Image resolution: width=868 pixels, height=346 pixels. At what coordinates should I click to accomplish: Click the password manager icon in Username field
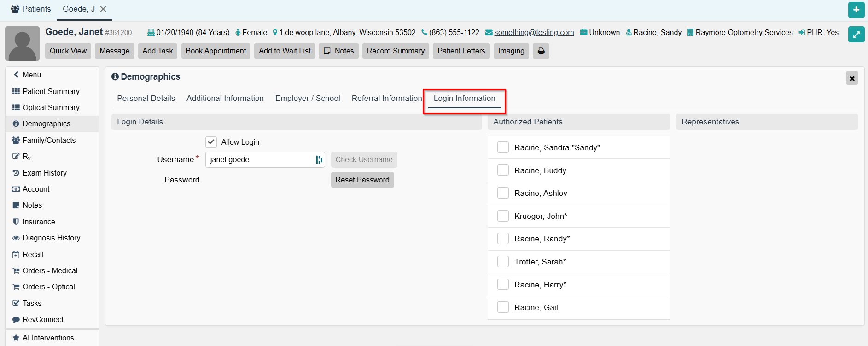[319, 160]
